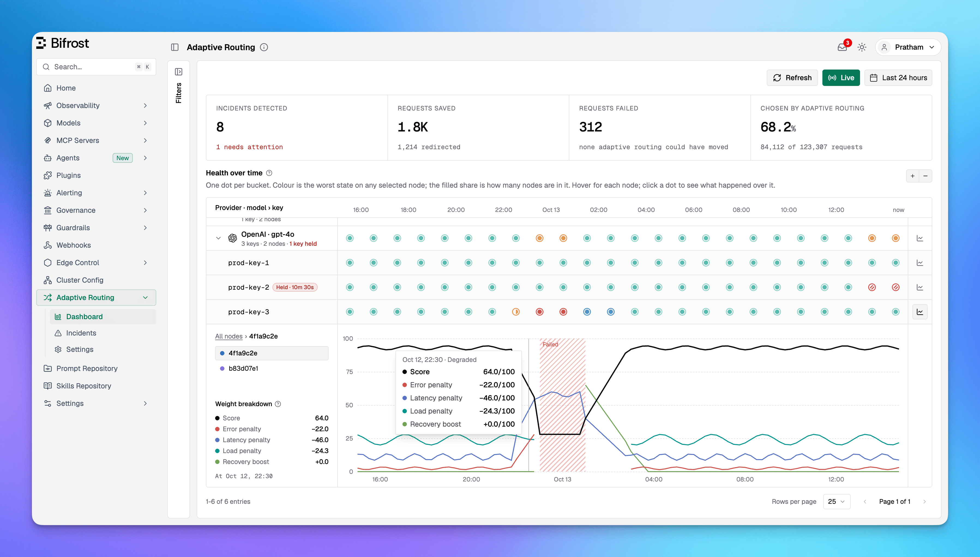
Task: Open Adaptive Routing Settings sub-item
Action: [x=103, y=349]
